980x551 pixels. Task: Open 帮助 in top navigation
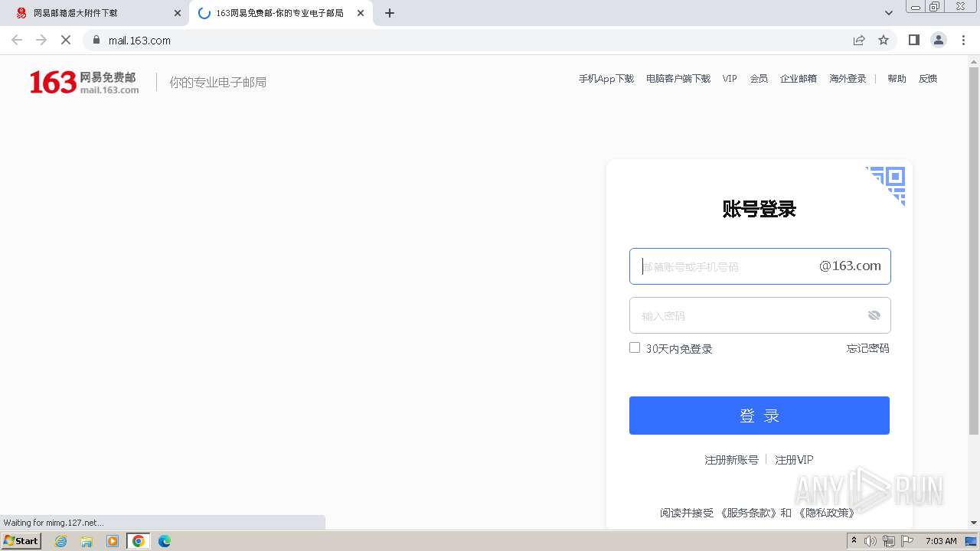(x=897, y=79)
